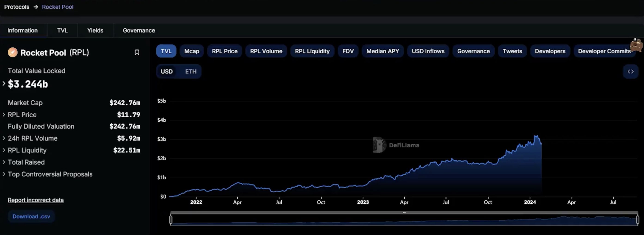644x235 pixels.
Task: Switch to the Yields tab
Action: click(95, 31)
